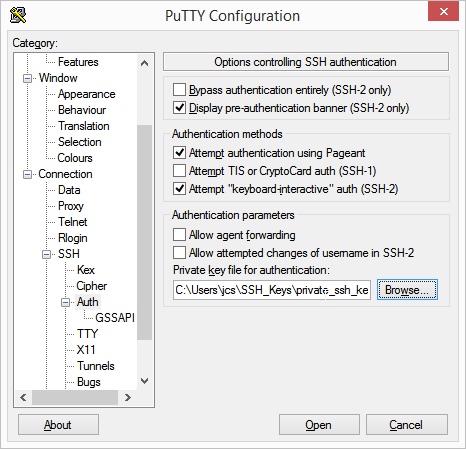Select the Tunnels category

(x=96, y=366)
